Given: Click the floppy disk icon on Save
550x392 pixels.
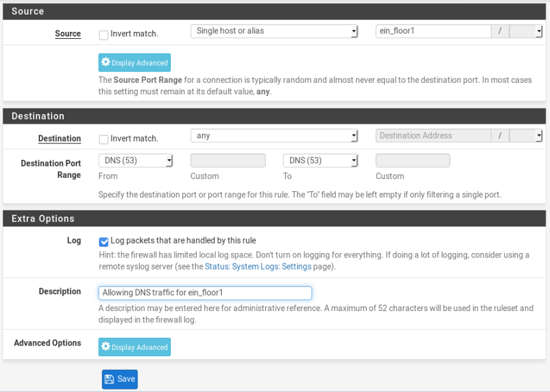Looking at the screenshot, I should [109, 379].
